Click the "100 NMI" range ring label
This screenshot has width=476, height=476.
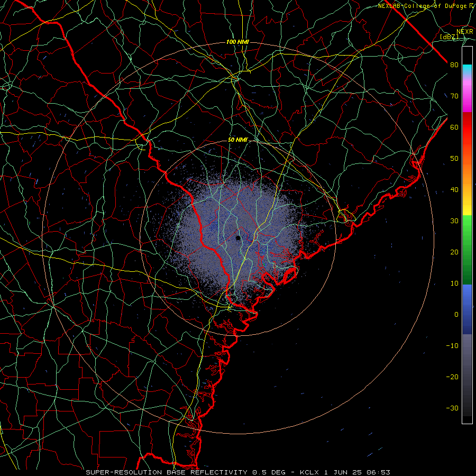[x=237, y=42]
